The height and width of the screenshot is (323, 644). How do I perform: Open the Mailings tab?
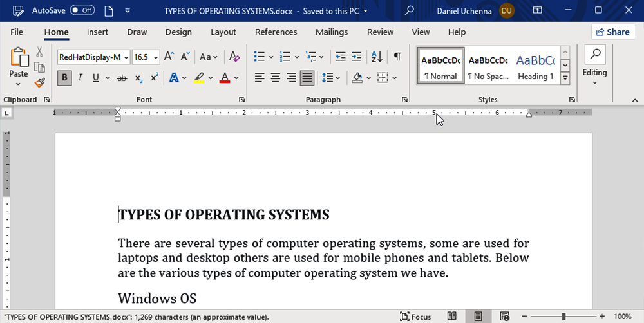point(332,32)
